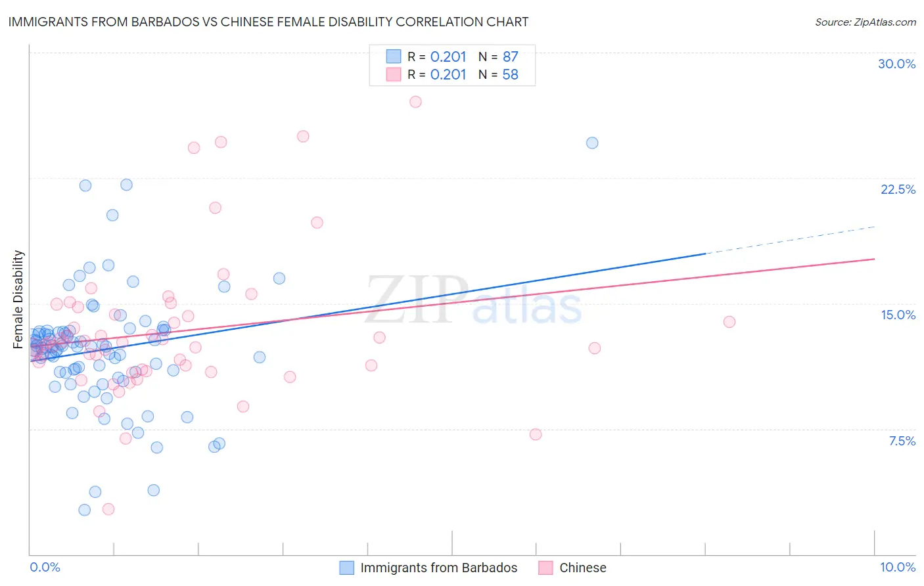Click the N = 58 statistic
Image resolution: width=924 pixels, height=586 pixels.
[x=498, y=74]
